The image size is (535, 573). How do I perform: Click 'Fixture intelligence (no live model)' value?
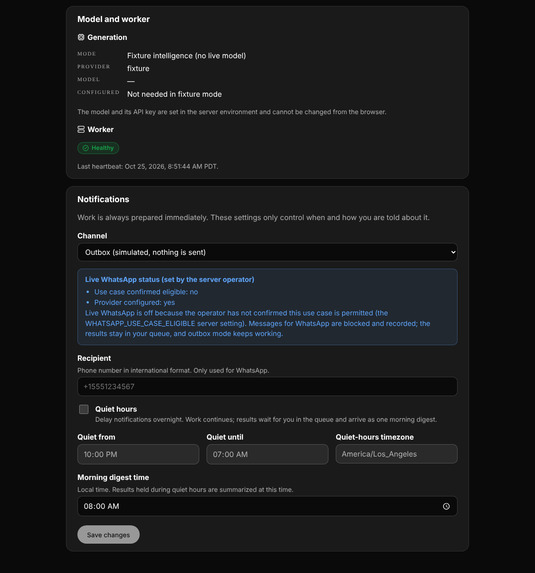[186, 56]
